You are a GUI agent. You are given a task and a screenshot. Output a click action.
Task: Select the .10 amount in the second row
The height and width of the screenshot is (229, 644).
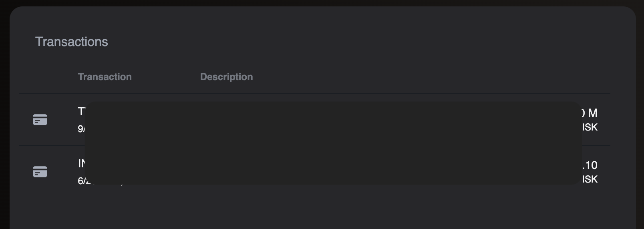pos(590,165)
